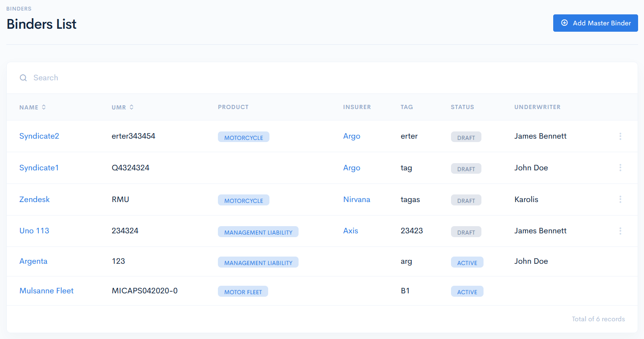Open the Argenta binder
Viewport: 644px width, 339px height.
click(33, 261)
